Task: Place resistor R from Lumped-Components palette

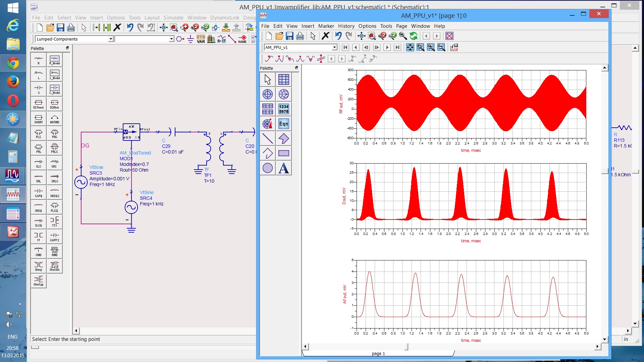Action: point(39,60)
